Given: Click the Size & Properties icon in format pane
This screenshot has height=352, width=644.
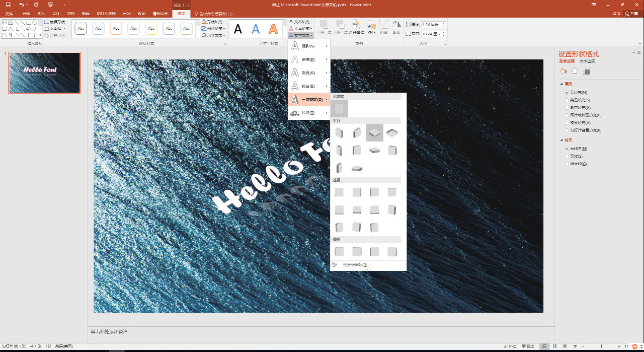Looking at the screenshot, I should point(586,72).
